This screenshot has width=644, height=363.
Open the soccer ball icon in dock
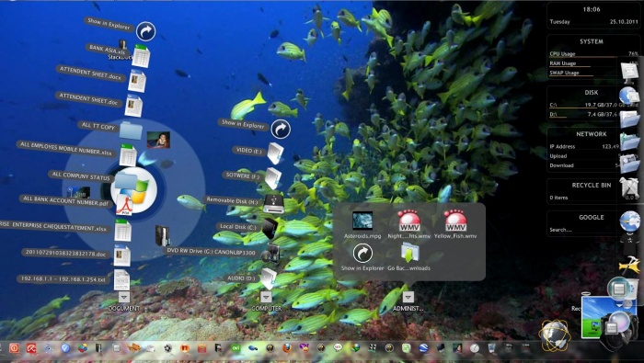167,348
